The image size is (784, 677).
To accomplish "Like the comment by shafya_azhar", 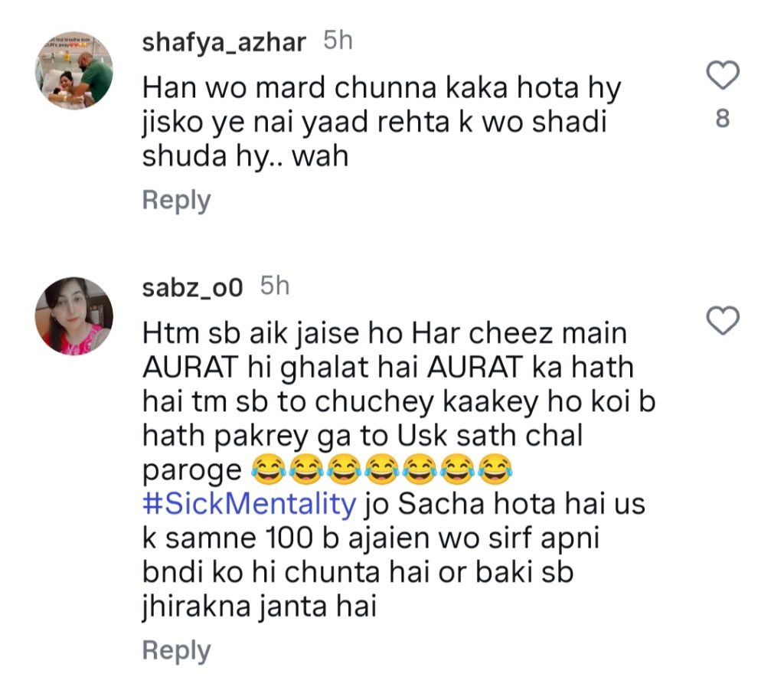I will (721, 77).
